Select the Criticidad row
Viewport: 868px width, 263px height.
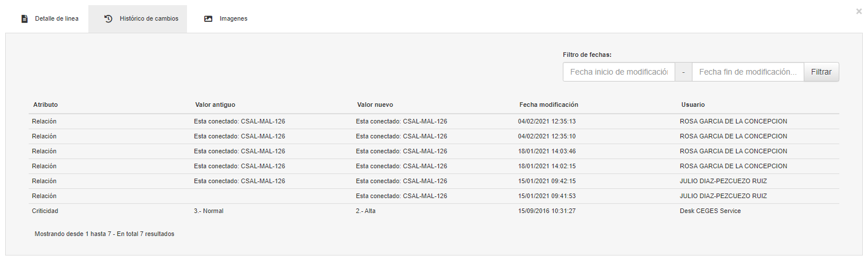pyautogui.click(x=434, y=211)
